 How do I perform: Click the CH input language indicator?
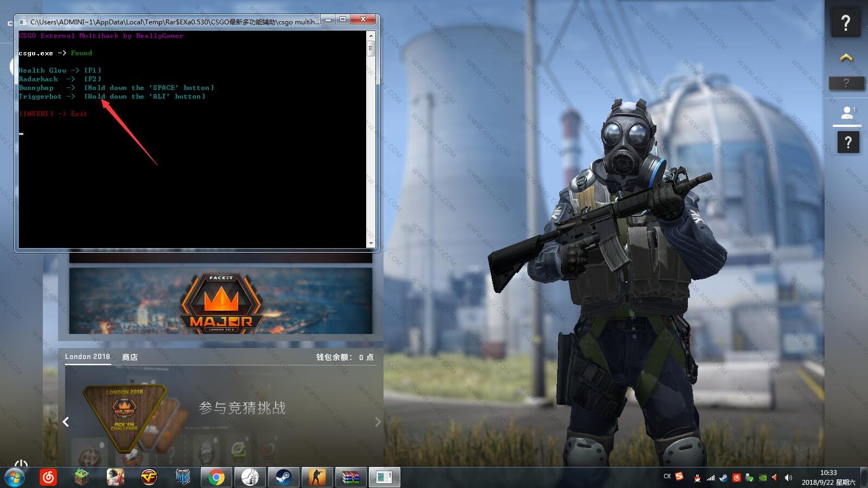667,477
